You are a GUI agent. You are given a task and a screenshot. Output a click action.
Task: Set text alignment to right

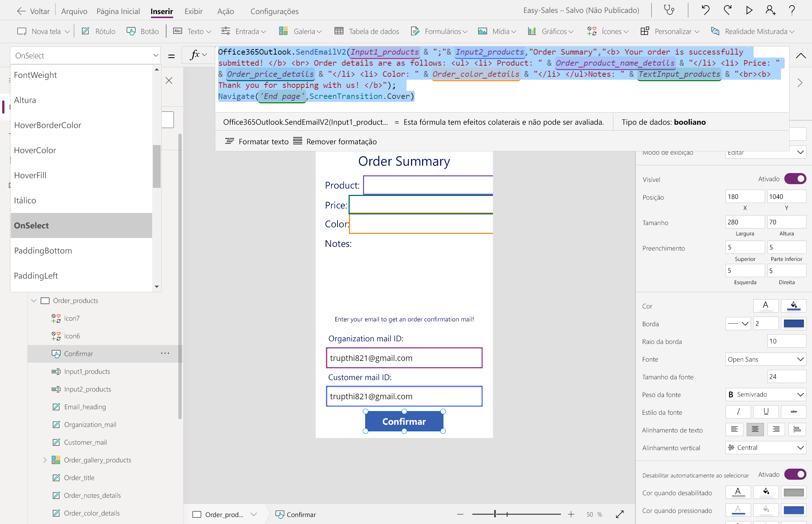point(776,429)
